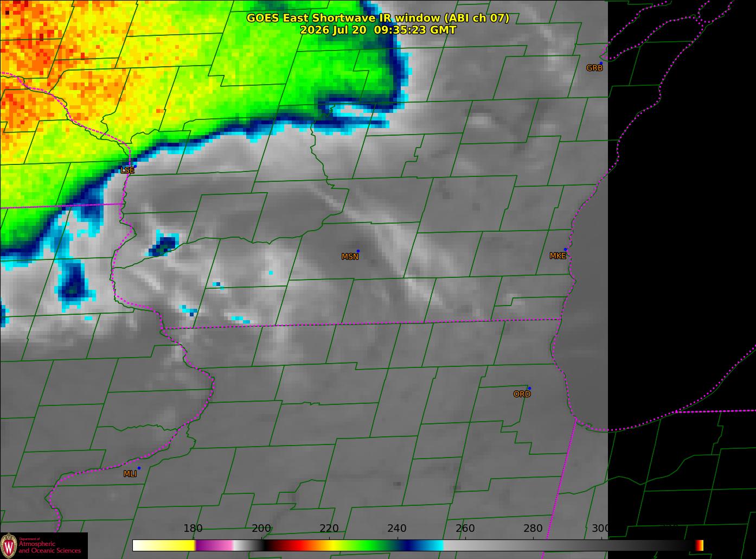Viewport: 756px width, 559px height.
Task: Click the LSE station label
Action: tap(127, 170)
